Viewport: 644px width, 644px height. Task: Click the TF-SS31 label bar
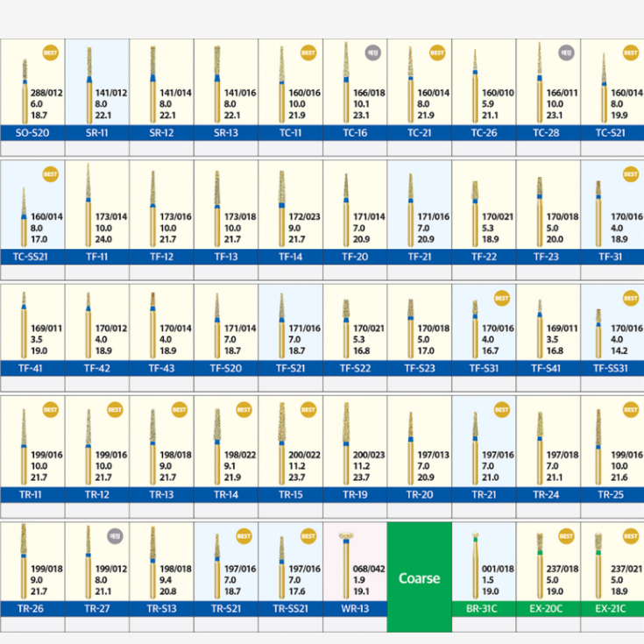612,368
